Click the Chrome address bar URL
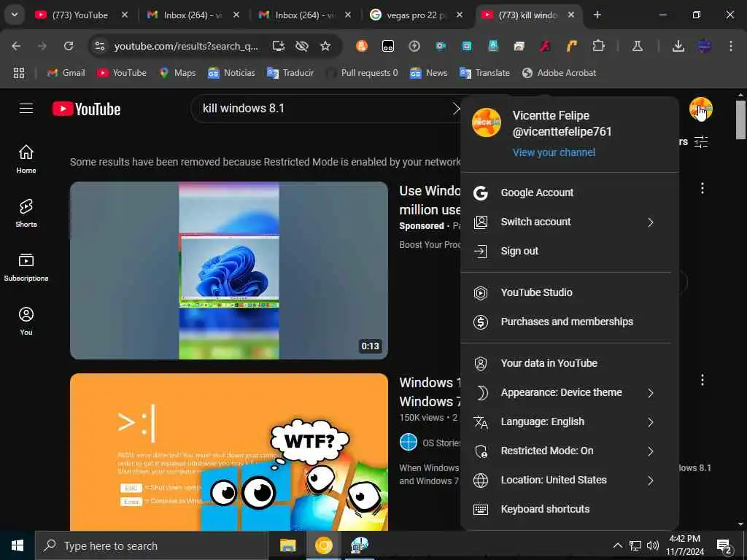The width and height of the screenshot is (747, 560). click(x=186, y=46)
